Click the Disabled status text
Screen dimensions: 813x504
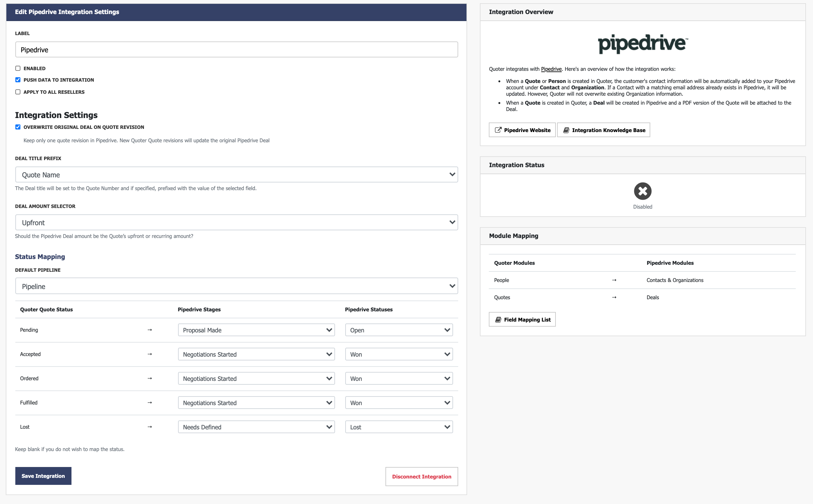(642, 207)
